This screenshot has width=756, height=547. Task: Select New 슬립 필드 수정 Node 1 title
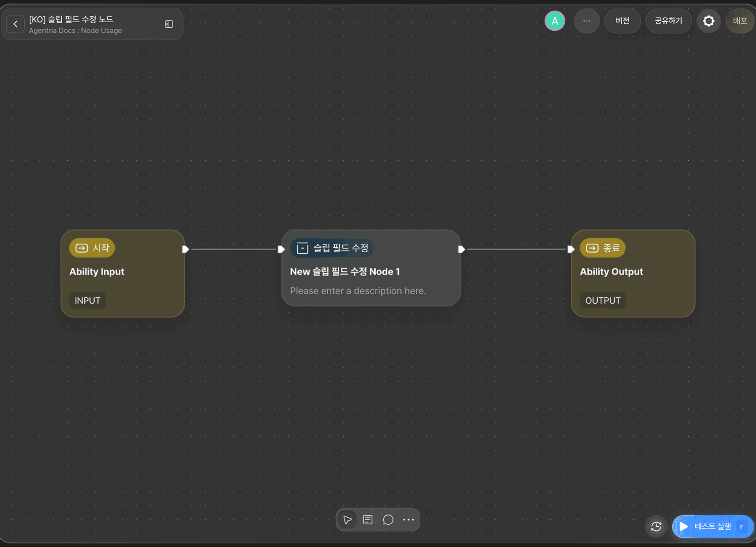(345, 271)
